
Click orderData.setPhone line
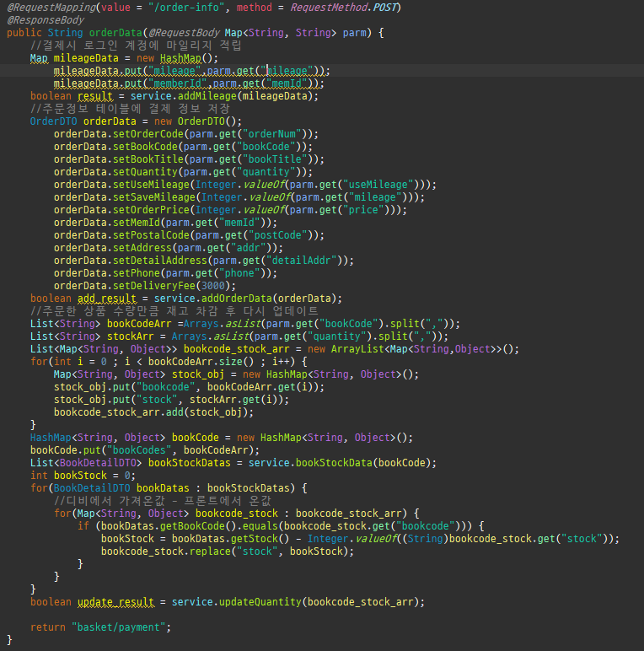[x=165, y=273]
